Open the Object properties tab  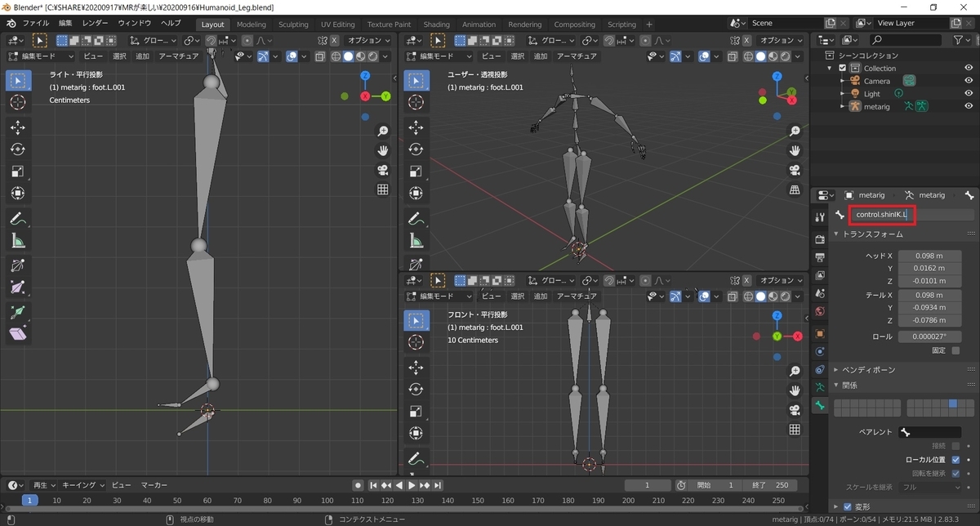[x=820, y=334]
